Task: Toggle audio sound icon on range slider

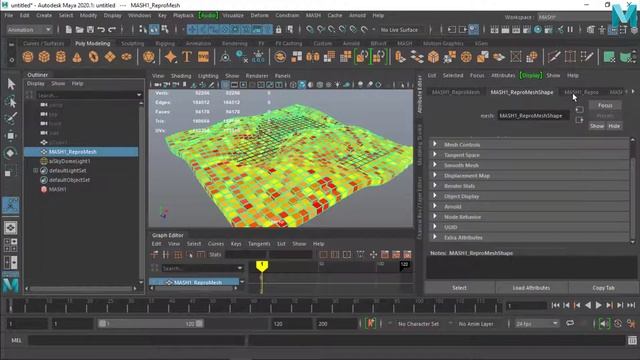Action: pyautogui.click(x=604, y=324)
